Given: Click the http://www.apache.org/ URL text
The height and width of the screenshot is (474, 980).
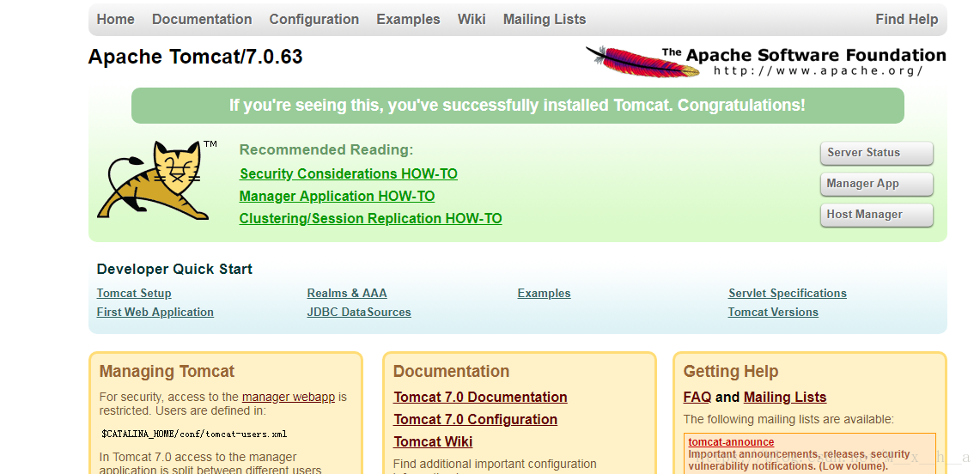Looking at the screenshot, I should pyautogui.click(x=819, y=70).
